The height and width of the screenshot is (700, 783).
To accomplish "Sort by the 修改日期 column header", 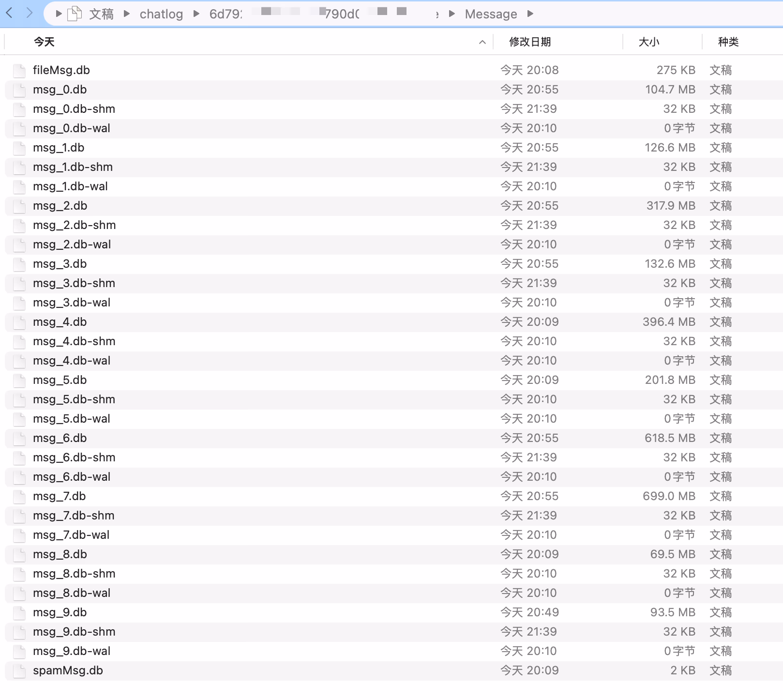I will tap(530, 42).
